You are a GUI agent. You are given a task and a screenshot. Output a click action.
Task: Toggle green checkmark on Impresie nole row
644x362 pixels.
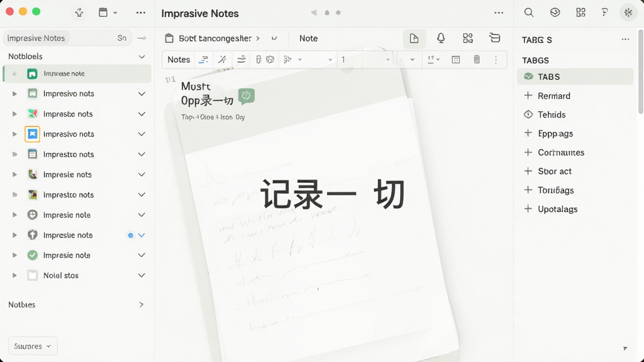coord(33,255)
